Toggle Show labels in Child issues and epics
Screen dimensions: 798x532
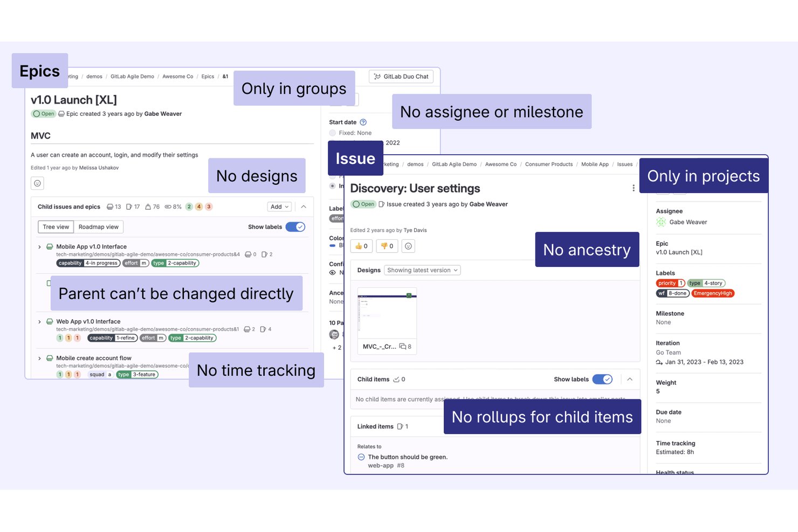pyautogui.click(x=295, y=227)
